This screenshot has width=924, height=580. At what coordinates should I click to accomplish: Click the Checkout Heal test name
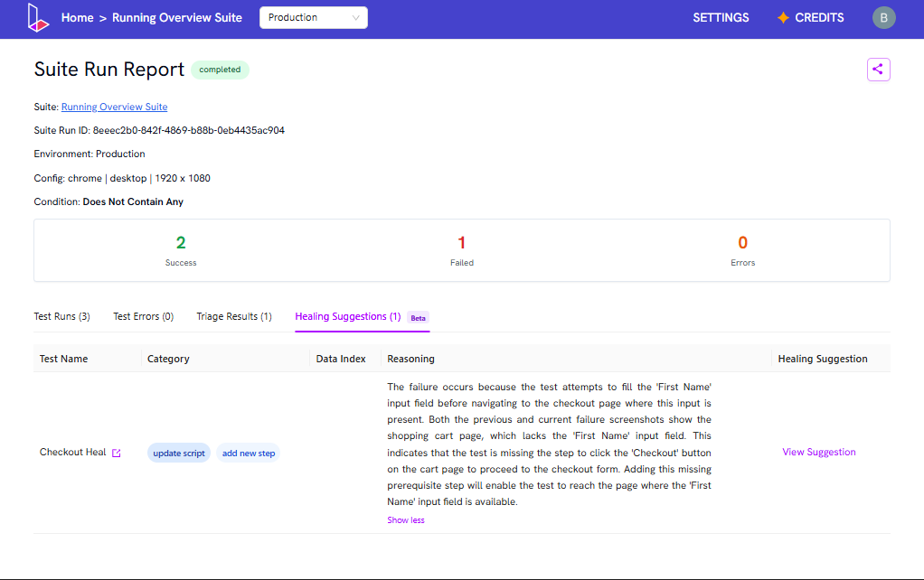(72, 452)
